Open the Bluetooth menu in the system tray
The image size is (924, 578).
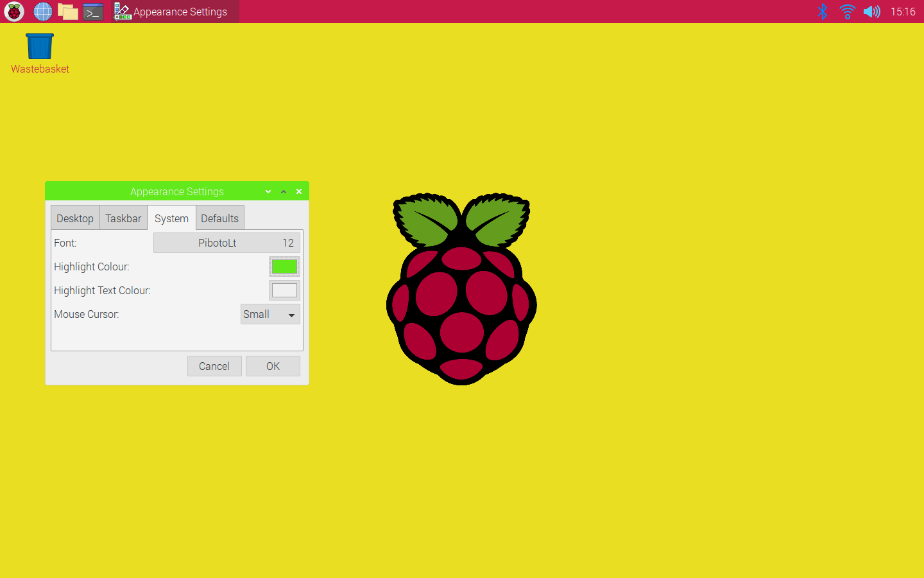[x=823, y=11]
